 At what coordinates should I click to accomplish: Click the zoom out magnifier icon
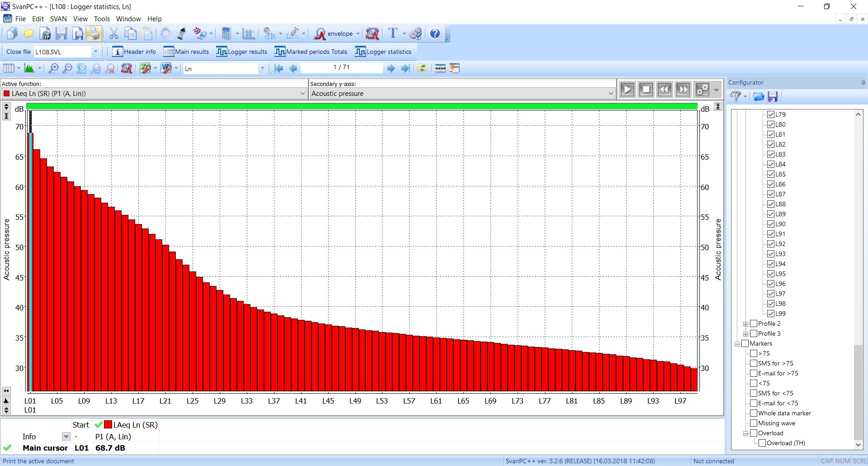[67, 68]
